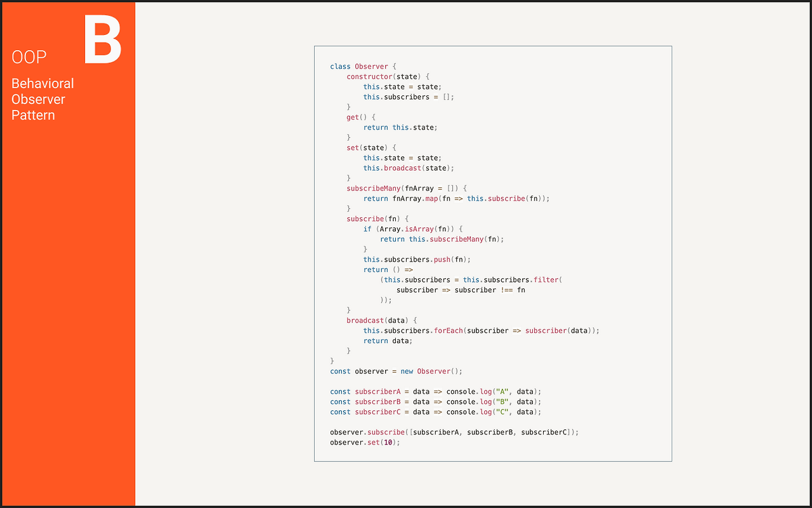Click the "return data;" line
The height and width of the screenshot is (508, 812).
pyautogui.click(x=388, y=341)
